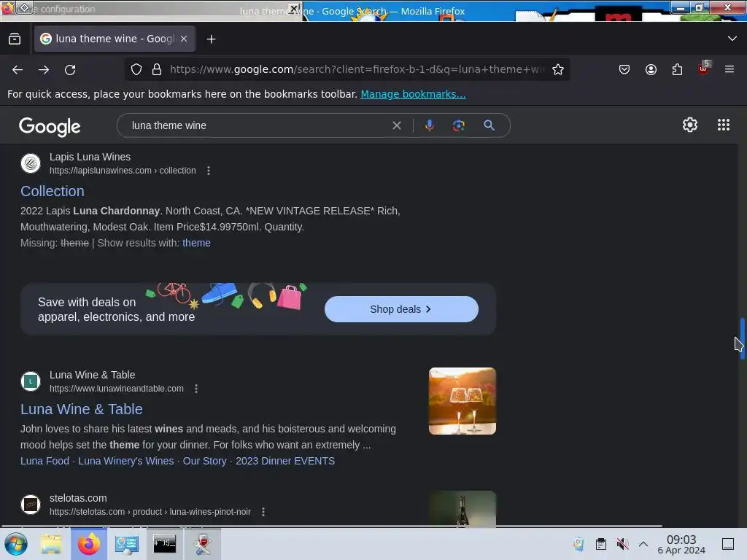This screenshot has width=747, height=560.
Task: Unmute the volume tray icon
Action: 622,544
